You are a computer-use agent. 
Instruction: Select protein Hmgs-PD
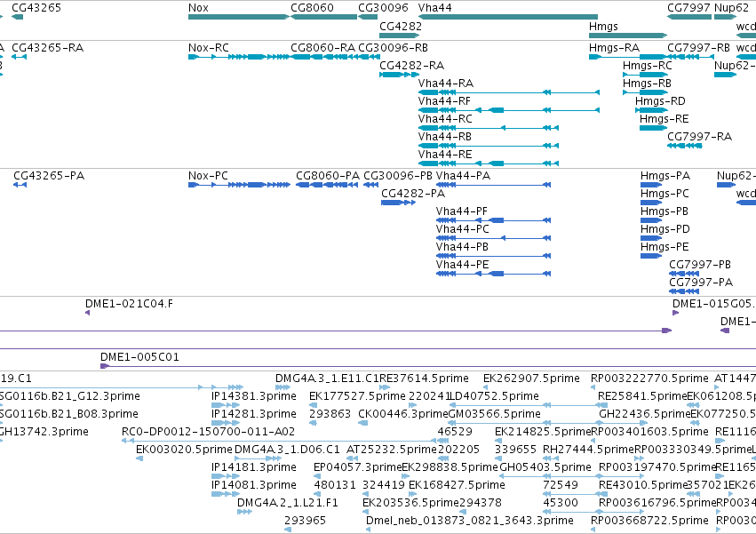click(651, 238)
